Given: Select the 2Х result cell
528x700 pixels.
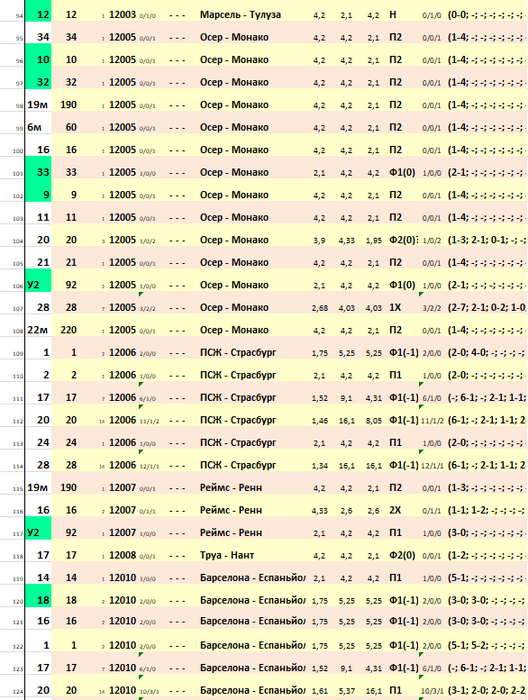Looking at the screenshot, I should coord(395,510).
